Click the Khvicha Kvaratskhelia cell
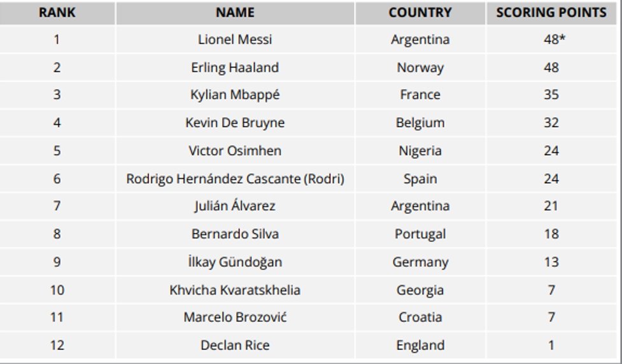Viewport: 622px width, 364px height. (x=235, y=290)
